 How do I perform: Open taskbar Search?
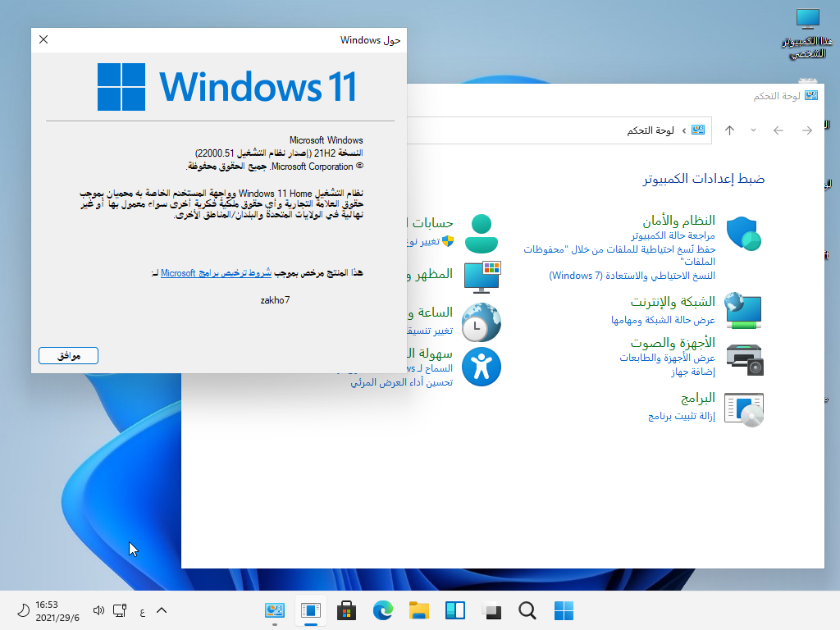527,610
